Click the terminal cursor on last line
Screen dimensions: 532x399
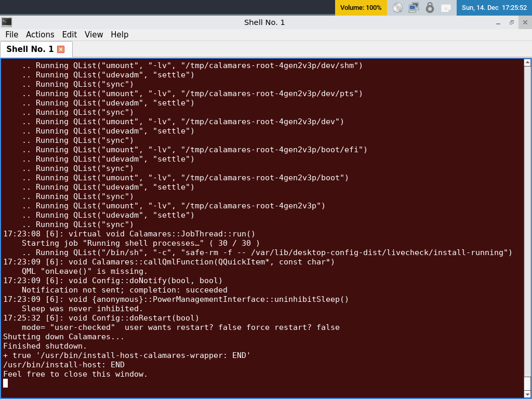click(6, 383)
